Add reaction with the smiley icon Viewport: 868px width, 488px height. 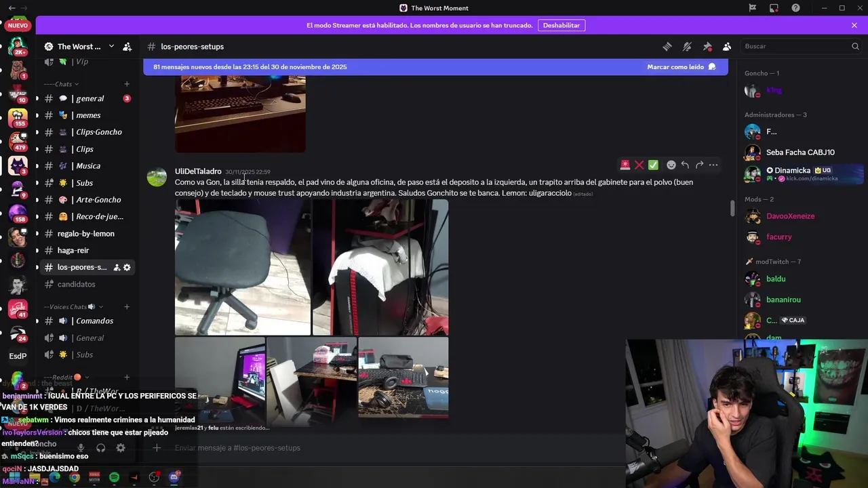671,165
